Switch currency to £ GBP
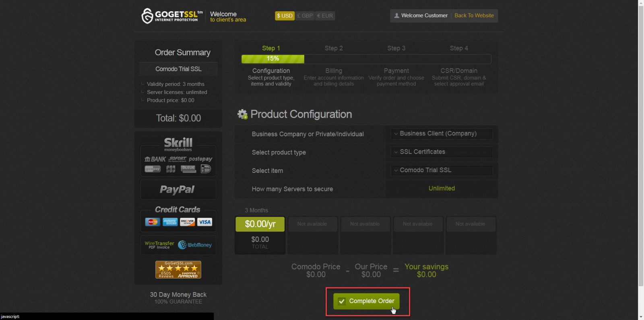Screen dimensions: 644x320 click(x=305, y=16)
